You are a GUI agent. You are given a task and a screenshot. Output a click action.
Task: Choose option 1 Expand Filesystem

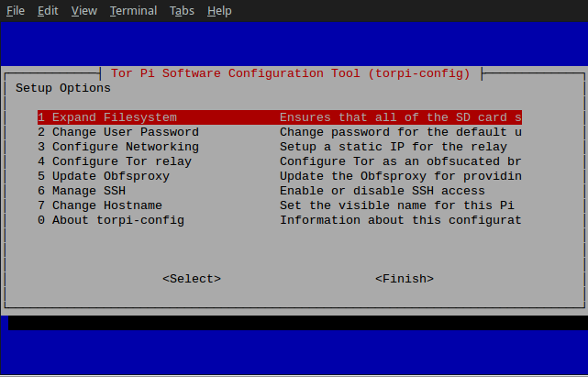[x=280, y=117]
